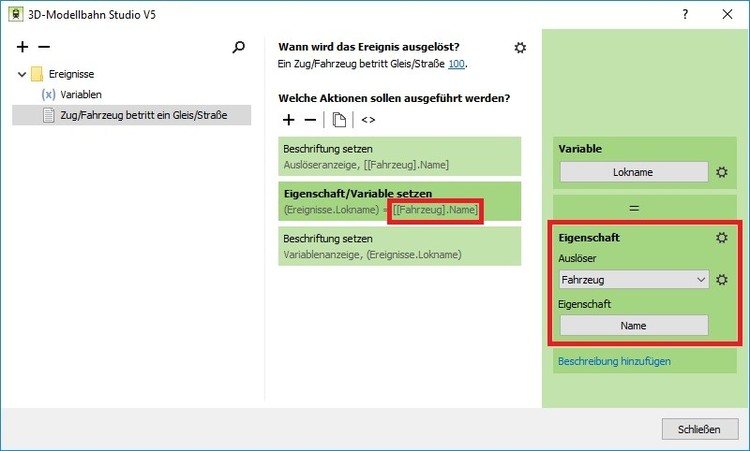This screenshot has width=750, height=451.
Task: Click gear beside Fahrzeug dropdown
Action: pos(722,279)
